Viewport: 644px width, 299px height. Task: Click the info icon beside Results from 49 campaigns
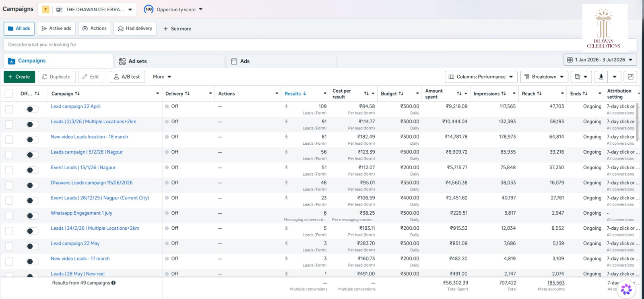pyautogui.click(x=114, y=283)
